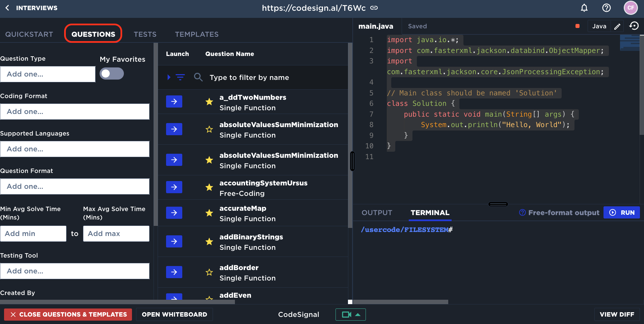Enable the My Favorites toggle
Viewport: 644px width, 324px height.
pyautogui.click(x=112, y=73)
